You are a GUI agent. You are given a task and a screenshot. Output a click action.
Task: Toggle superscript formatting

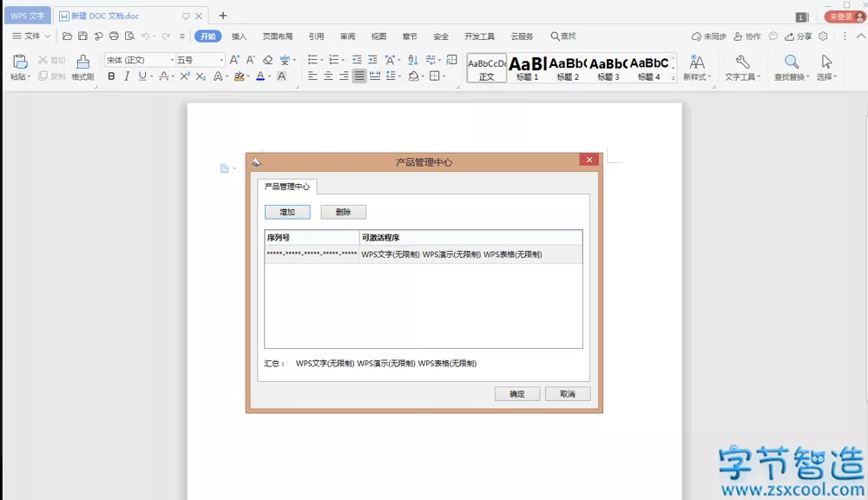[x=185, y=76]
